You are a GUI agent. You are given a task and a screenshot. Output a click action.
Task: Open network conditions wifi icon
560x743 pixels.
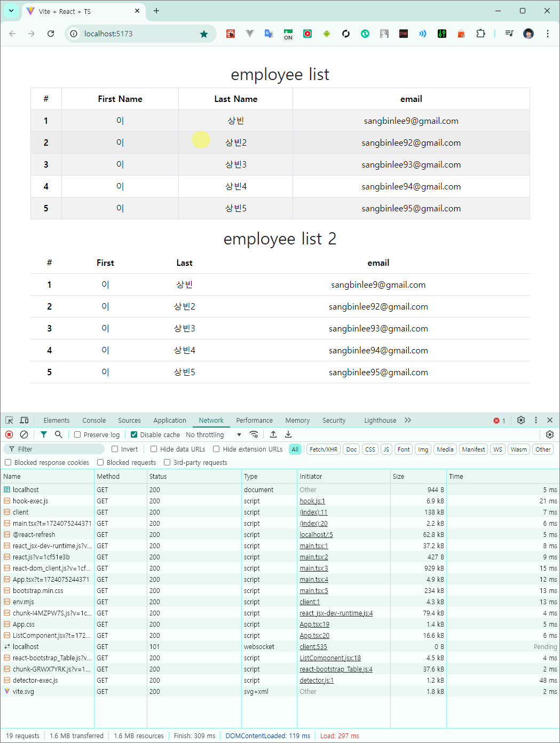[x=254, y=434]
